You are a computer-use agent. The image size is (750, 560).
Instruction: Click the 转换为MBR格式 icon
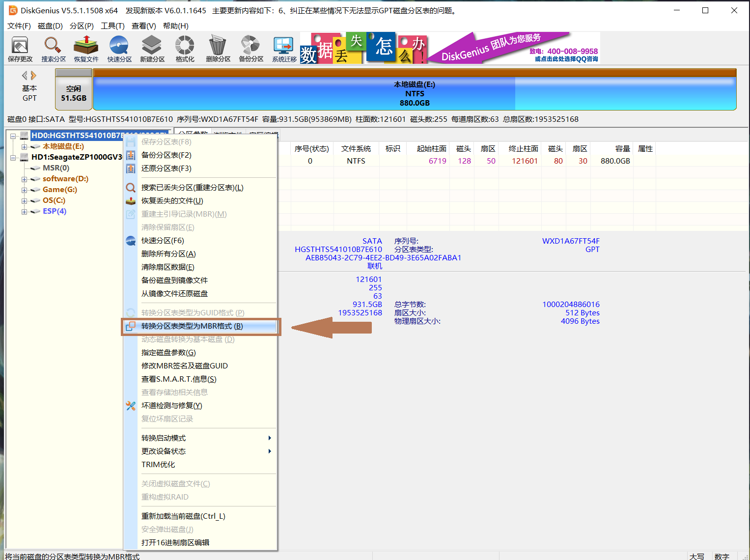pos(131,326)
